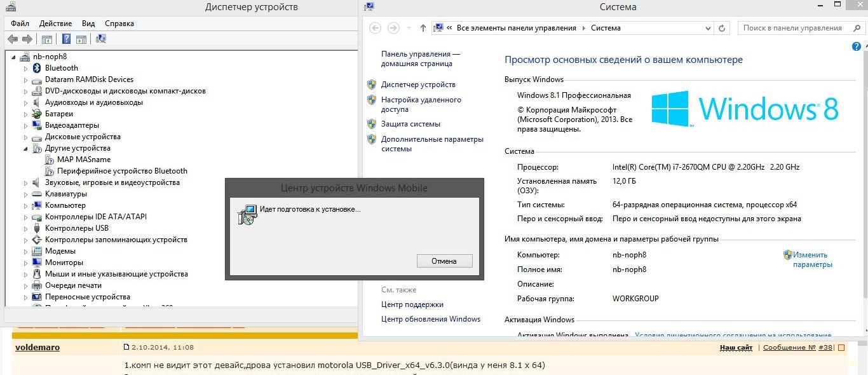868x375 pixels.
Task: Click Изменить параметры link
Action: [813, 259]
